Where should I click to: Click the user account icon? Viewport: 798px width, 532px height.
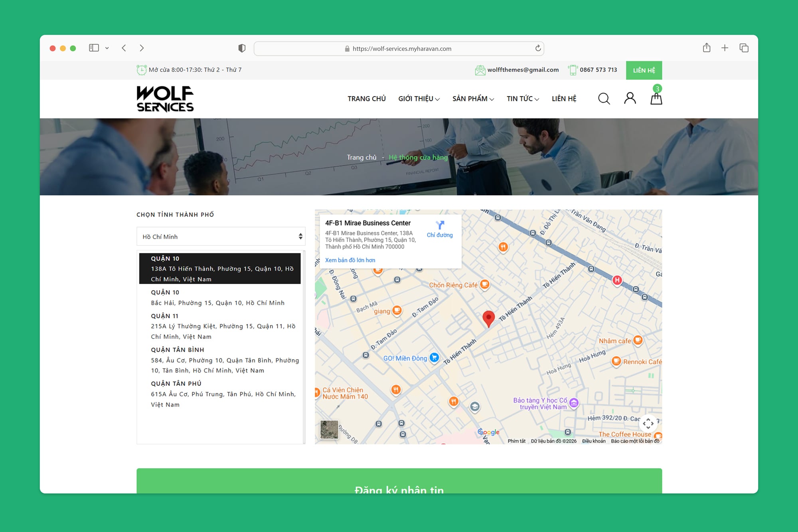point(630,98)
